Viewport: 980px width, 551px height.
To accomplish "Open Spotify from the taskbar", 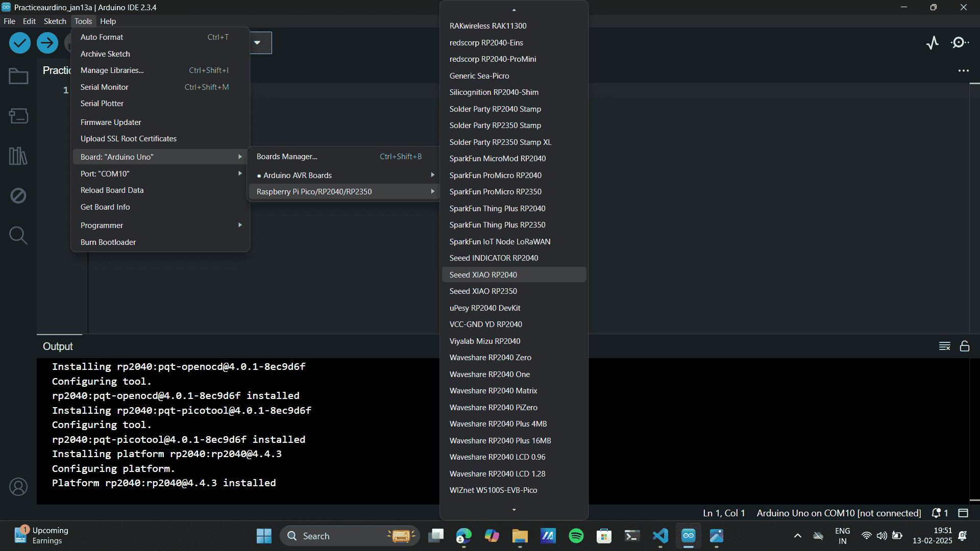I will coord(576,536).
